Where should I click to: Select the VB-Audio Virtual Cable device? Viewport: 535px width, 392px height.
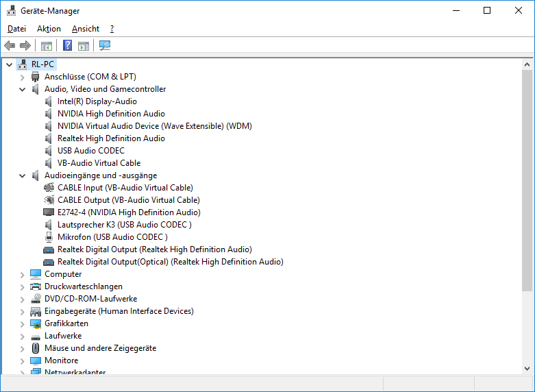[x=99, y=163]
